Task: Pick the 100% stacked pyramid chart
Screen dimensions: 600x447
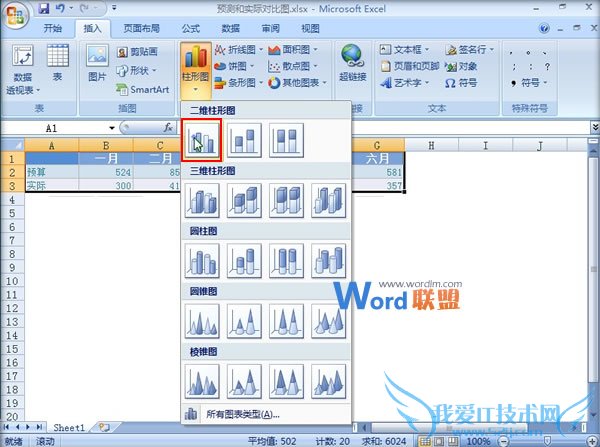Action: click(x=286, y=381)
